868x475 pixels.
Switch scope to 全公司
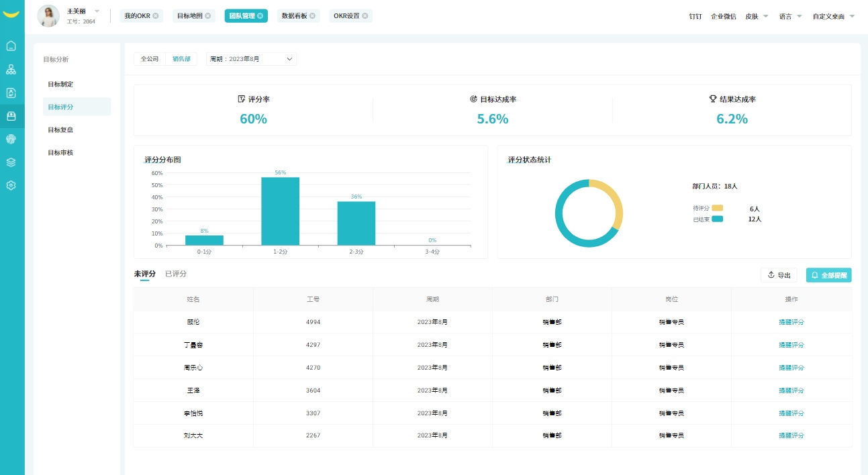[x=148, y=58]
